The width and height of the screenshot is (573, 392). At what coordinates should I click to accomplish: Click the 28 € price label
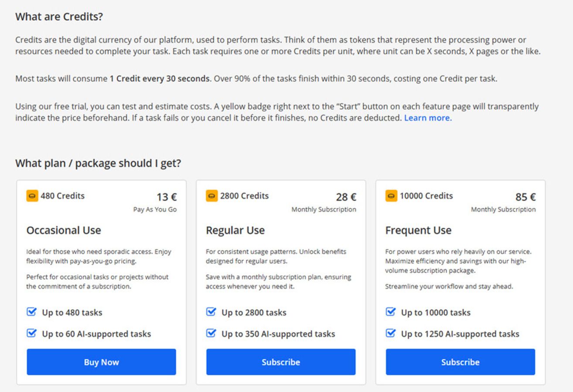pyautogui.click(x=346, y=197)
